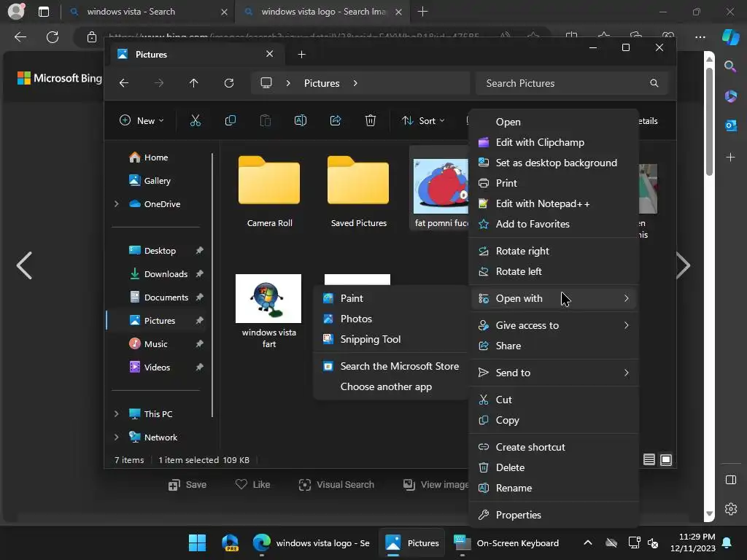Switch to windows vista - Search Edge tab
The height and width of the screenshot is (560, 747).
coord(147,12)
